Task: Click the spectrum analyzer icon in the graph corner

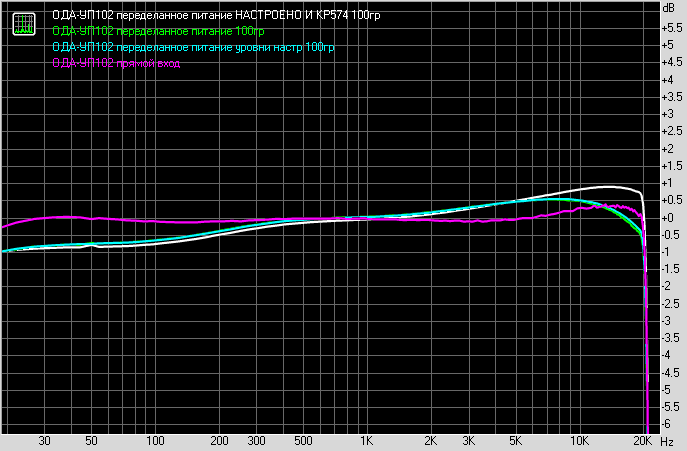Action: pos(24,24)
